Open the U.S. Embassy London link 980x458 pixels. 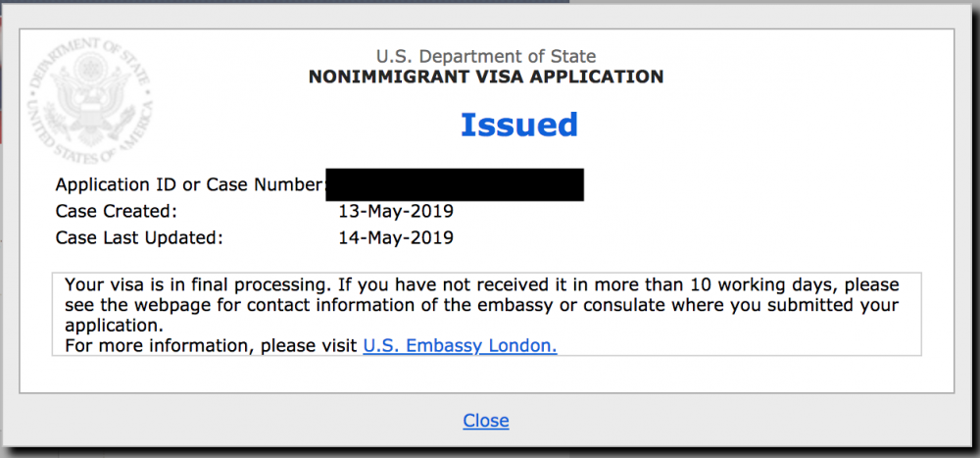460,345
